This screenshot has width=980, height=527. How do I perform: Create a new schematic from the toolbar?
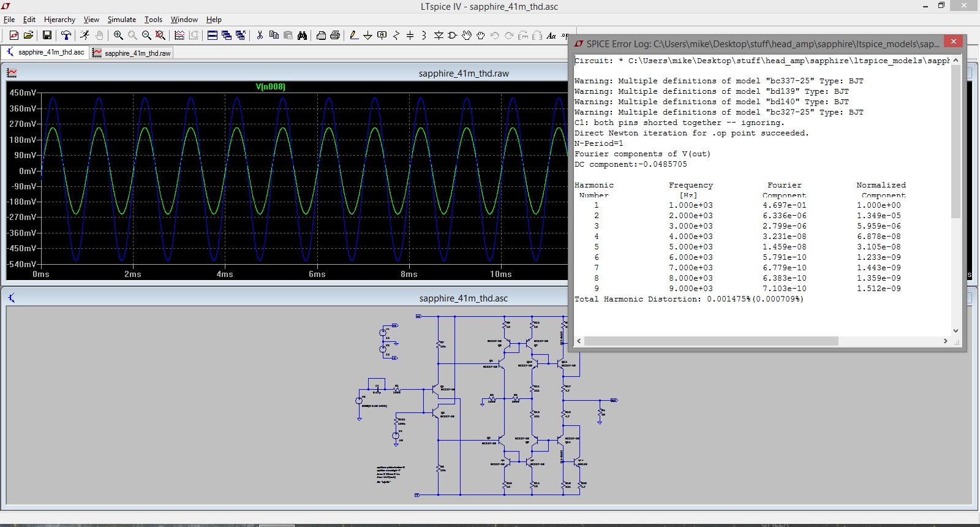pyautogui.click(x=14, y=36)
